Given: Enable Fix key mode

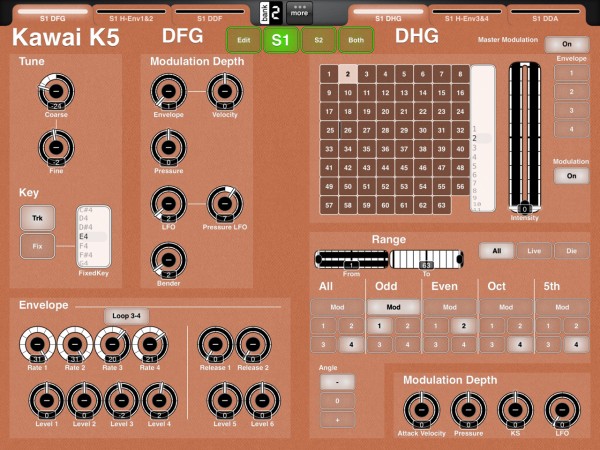Looking at the screenshot, I should (38, 246).
